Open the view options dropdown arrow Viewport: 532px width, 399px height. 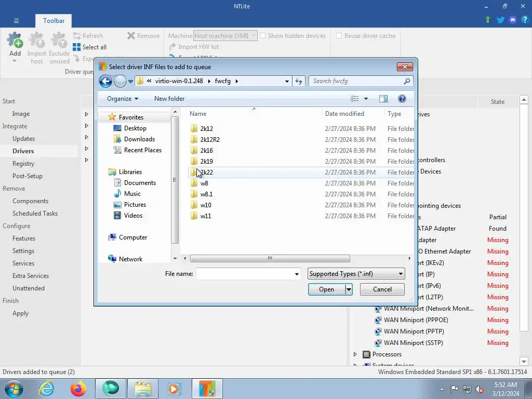click(366, 99)
